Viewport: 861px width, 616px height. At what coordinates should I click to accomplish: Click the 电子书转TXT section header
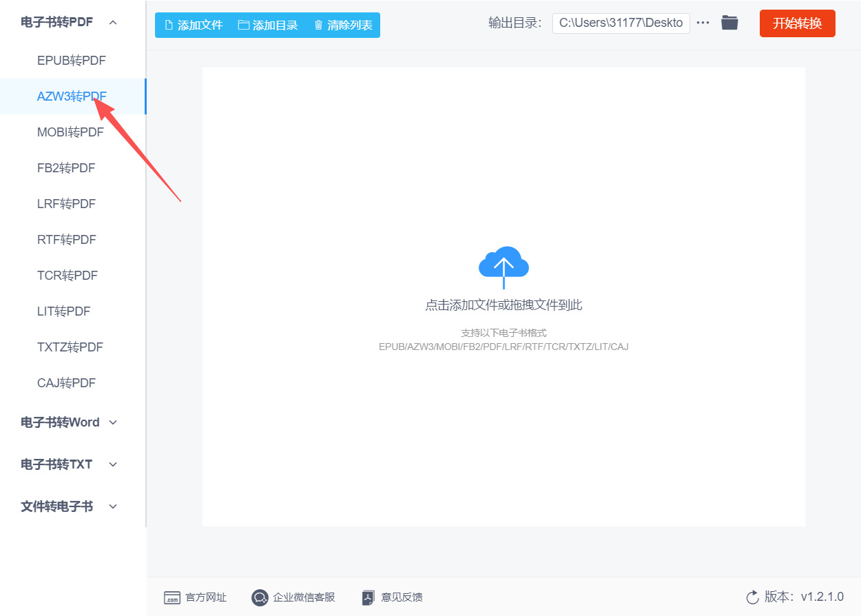tap(56, 464)
